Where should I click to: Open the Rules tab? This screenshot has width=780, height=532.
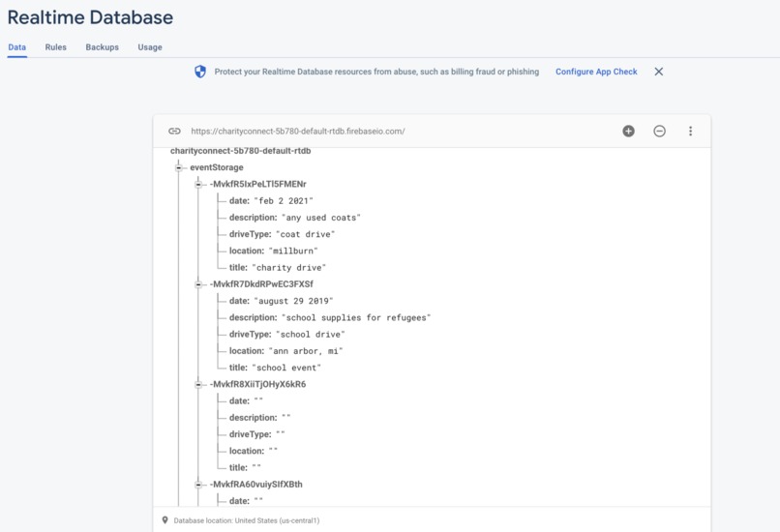pos(56,47)
